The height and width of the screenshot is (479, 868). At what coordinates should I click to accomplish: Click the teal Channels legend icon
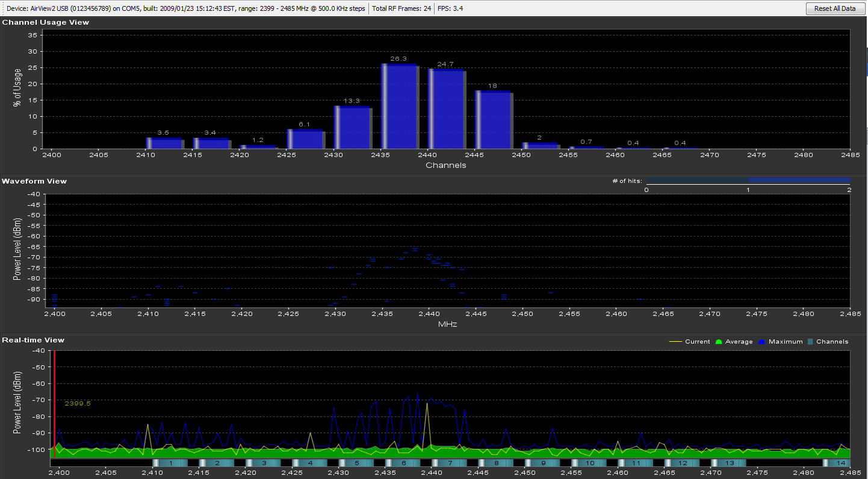tap(810, 342)
